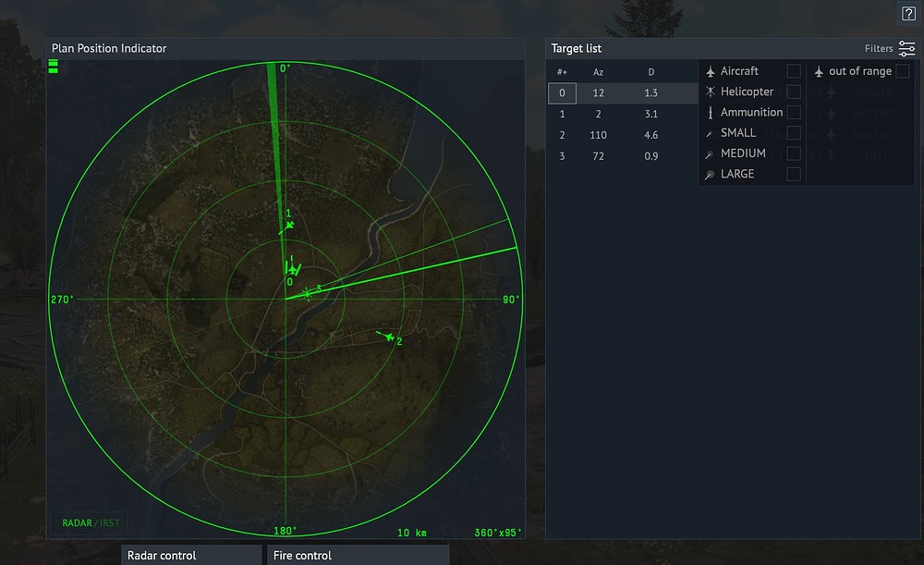924x565 pixels.
Task: Sort target list by the #+ column
Action: pyautogui.click(x=562, y=72)
